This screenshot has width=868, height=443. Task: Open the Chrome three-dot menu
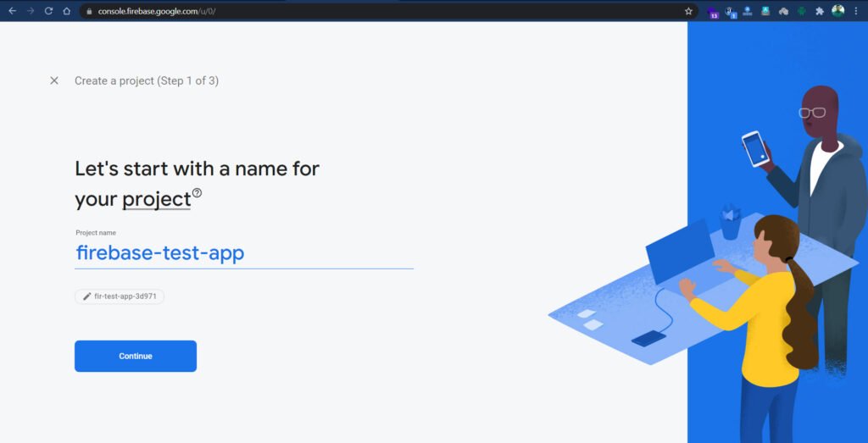pos(856,11)
